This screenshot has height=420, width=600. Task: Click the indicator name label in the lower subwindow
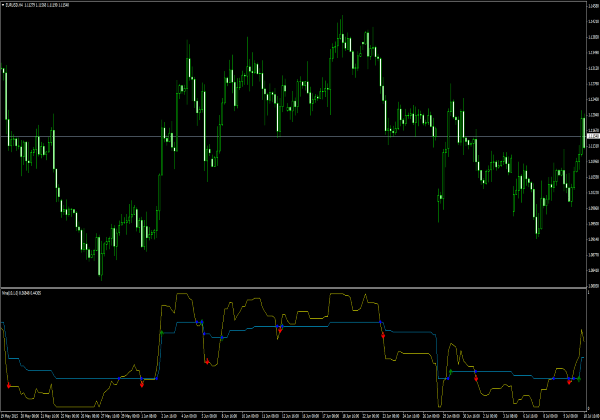point(21,293)
